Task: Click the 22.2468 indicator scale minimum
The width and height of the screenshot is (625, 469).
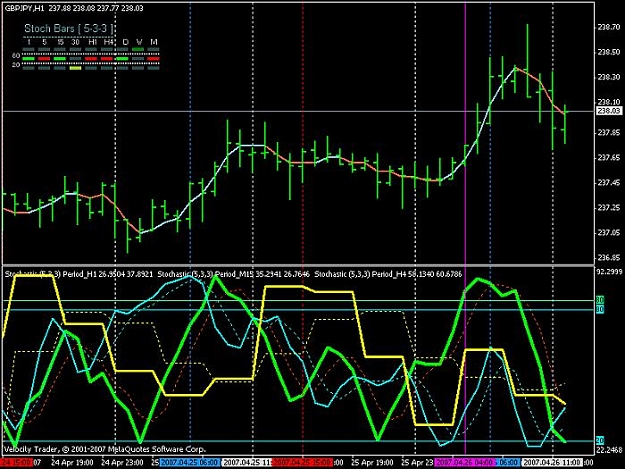Action: coord(609,450)
